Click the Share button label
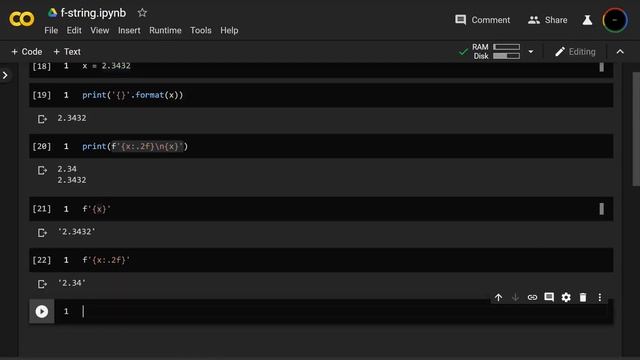640x360 pixels. (556, 20)
